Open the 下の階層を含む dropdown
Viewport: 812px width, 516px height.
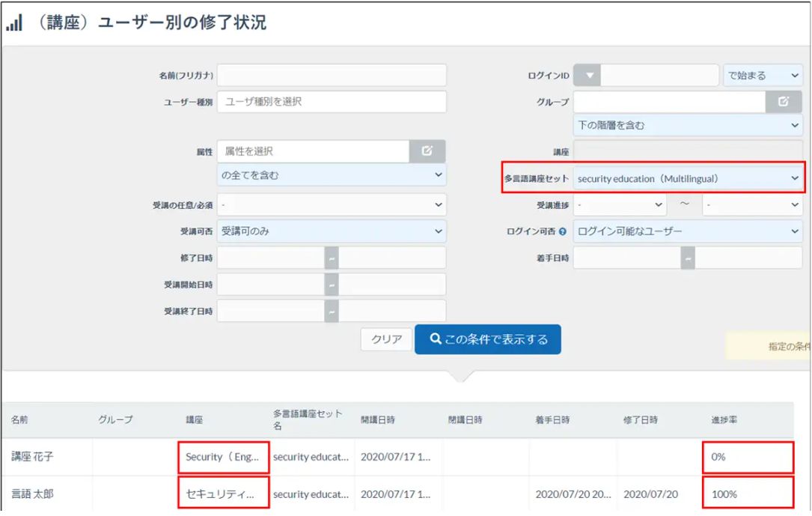[x=688, y=126]
